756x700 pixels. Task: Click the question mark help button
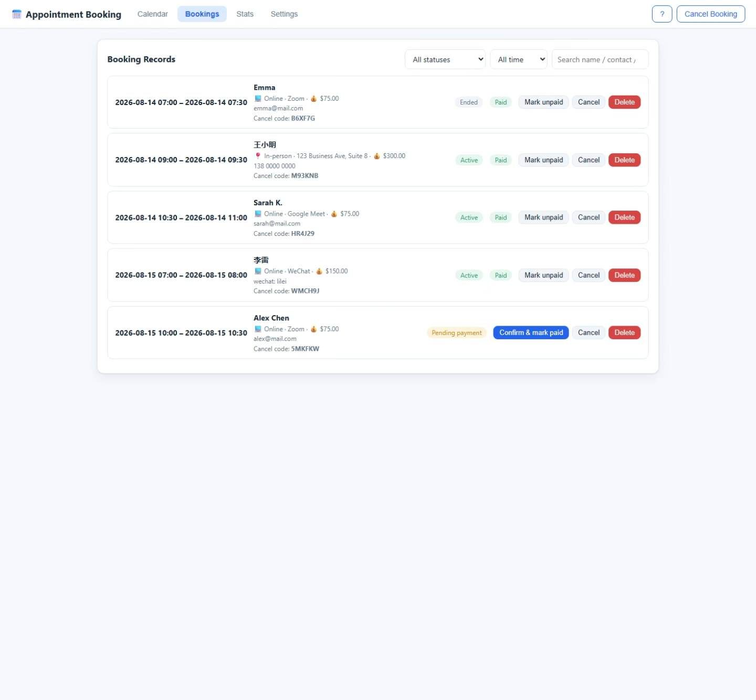pos(662,14)
